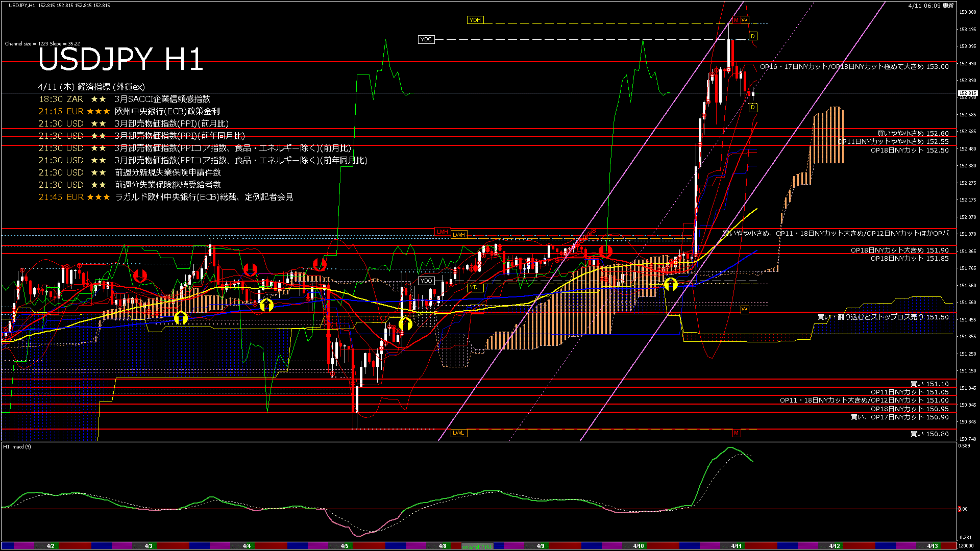Screen dimensions: 980x551
Task: Click the 4/11 date on the time axis
Action: pyautogui.click(x=736, y=546)
